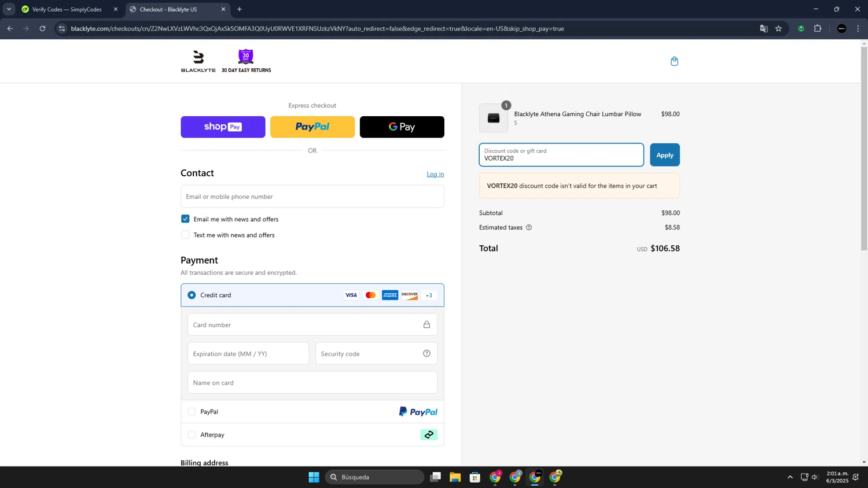Viewport: 868px width, 488px height.
Task: Pay with Shop Pay express button
Action: click(x=223, y=127)
